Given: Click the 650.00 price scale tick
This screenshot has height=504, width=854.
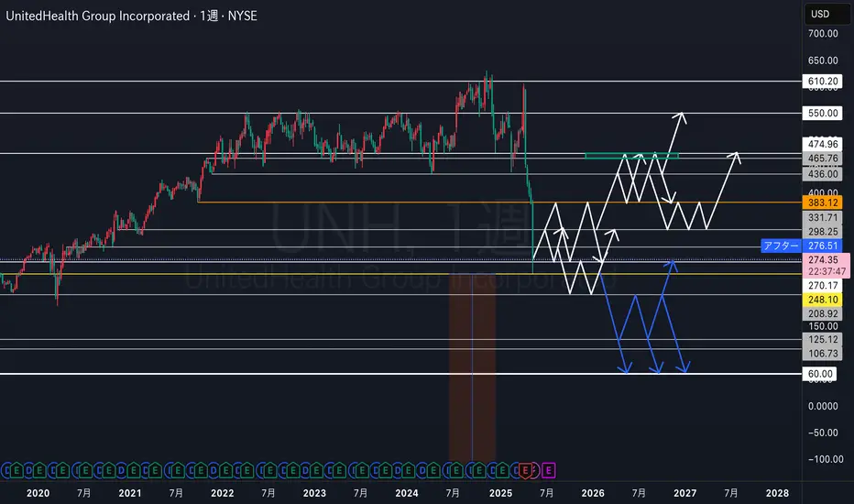Looking at the screenshot, I should click(823, 60).
